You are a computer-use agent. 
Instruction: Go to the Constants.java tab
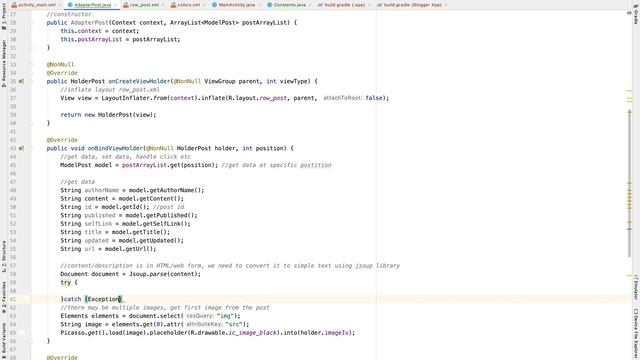click(x=289, y=5)
